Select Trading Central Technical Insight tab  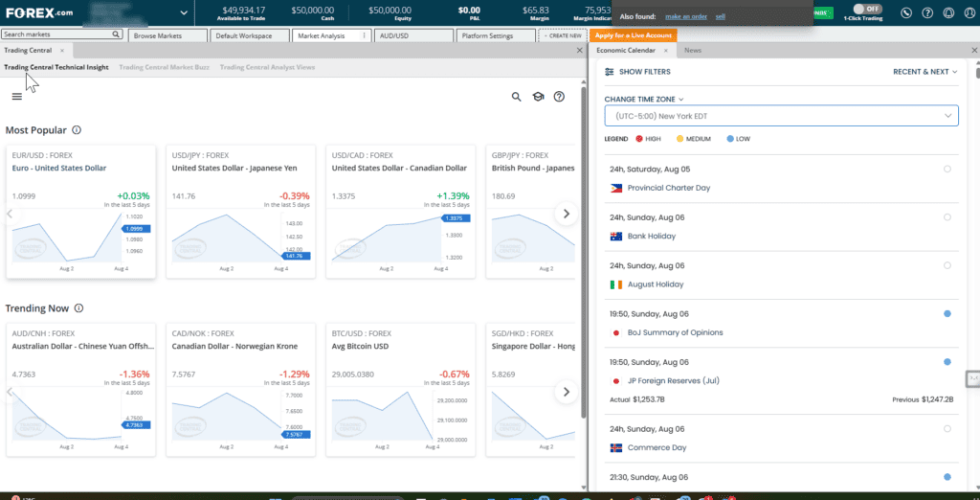56,67
